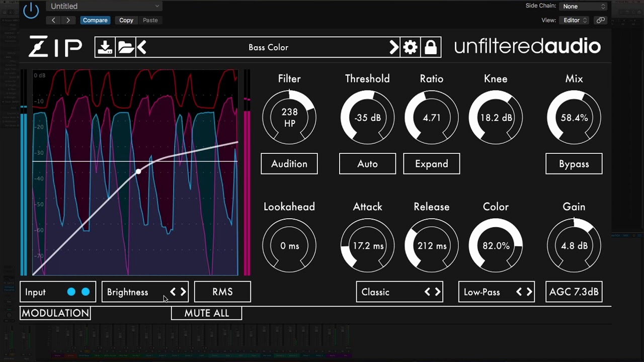The height and width of the screenshot is (362, 644).
Task: Click the MUTE ALL button
Action: tap(207, 313)
